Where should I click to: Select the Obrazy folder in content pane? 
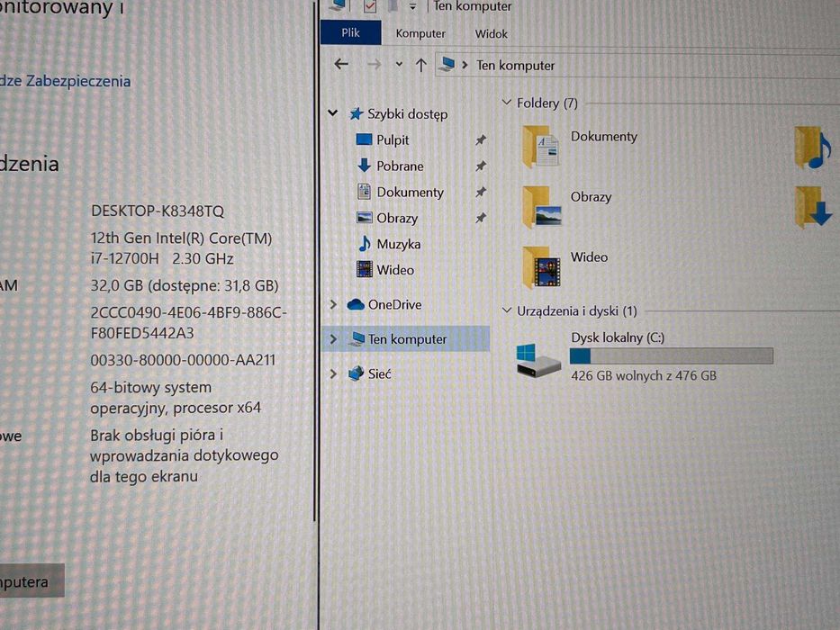(568, 206)
